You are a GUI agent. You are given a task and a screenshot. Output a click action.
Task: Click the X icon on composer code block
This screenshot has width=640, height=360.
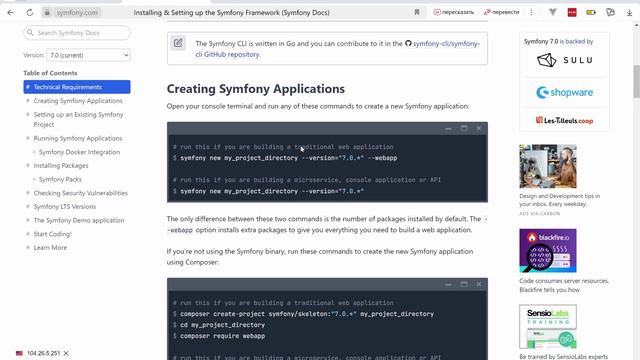pos(479,284)
